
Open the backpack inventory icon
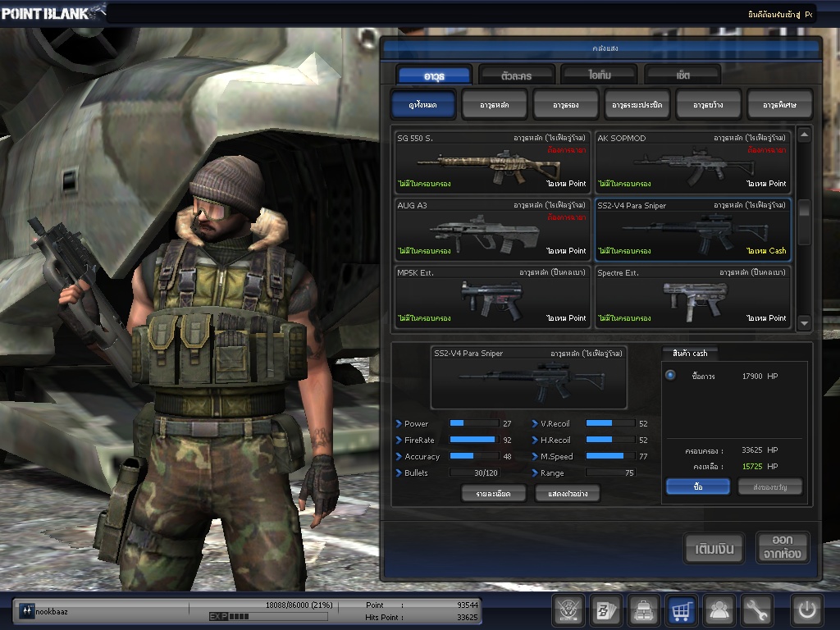(643, 609)
